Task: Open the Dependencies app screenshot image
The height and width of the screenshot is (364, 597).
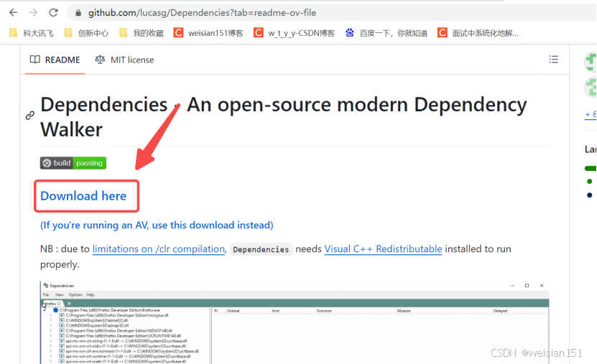Action: tap(295, 322)
